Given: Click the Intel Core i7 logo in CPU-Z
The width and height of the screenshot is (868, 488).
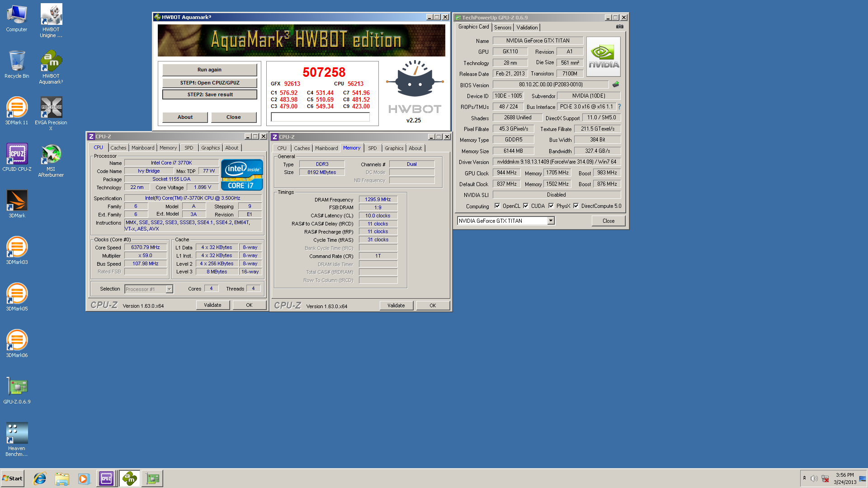Looking at the screenshot, I should pyautogui.click(x=242, y=175).
